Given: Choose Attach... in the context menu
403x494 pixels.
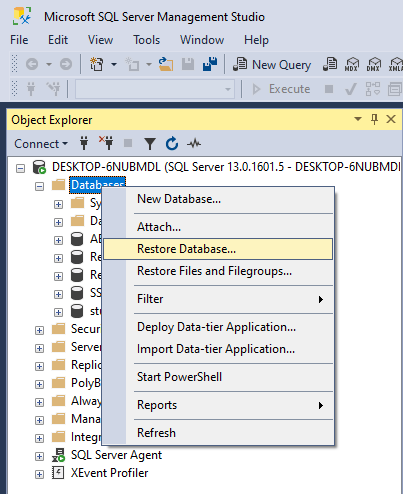Looking at the screenshot, I should pyautogui.click(x=218, y=227).
